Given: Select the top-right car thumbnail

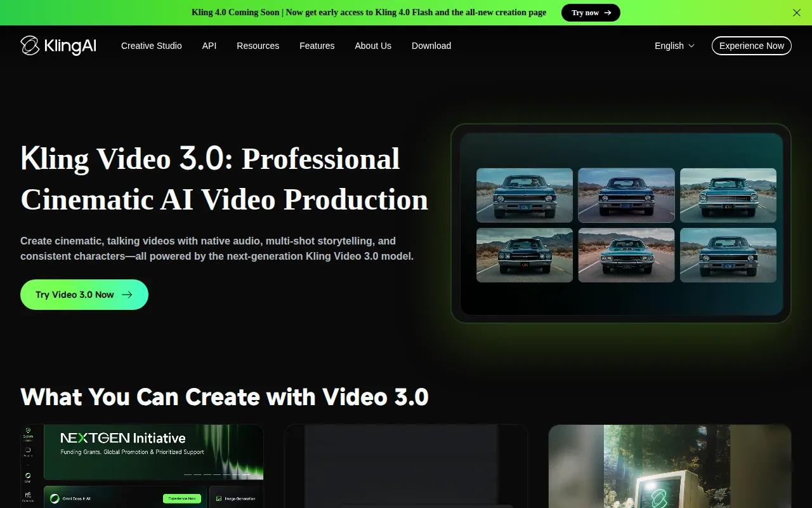Looking at the screenshot, I should 728,196.
